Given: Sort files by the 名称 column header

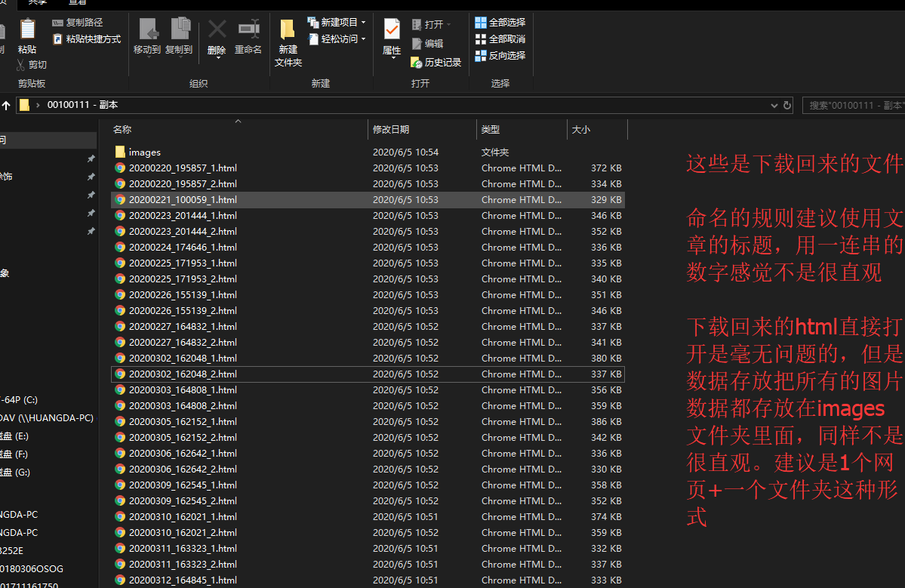Looking at the screenshot, I should (x=122, y=129).
